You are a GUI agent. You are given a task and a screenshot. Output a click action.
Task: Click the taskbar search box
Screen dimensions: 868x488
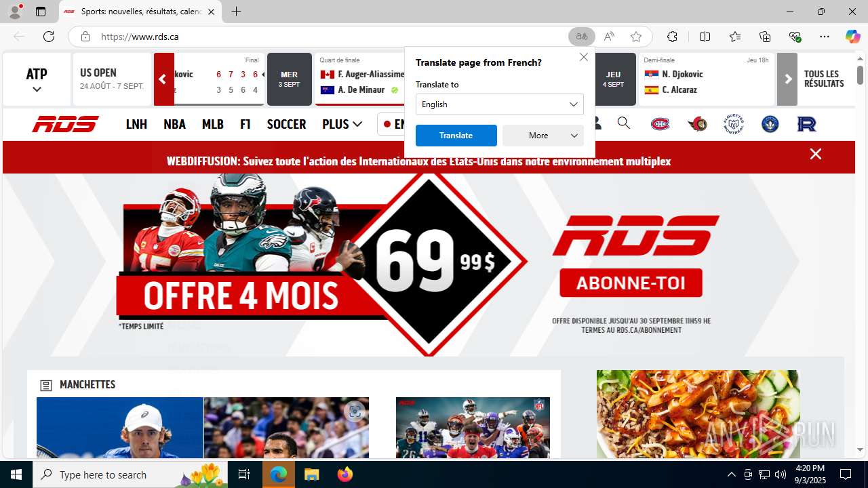pyautogui.click(x=130, y=474)
